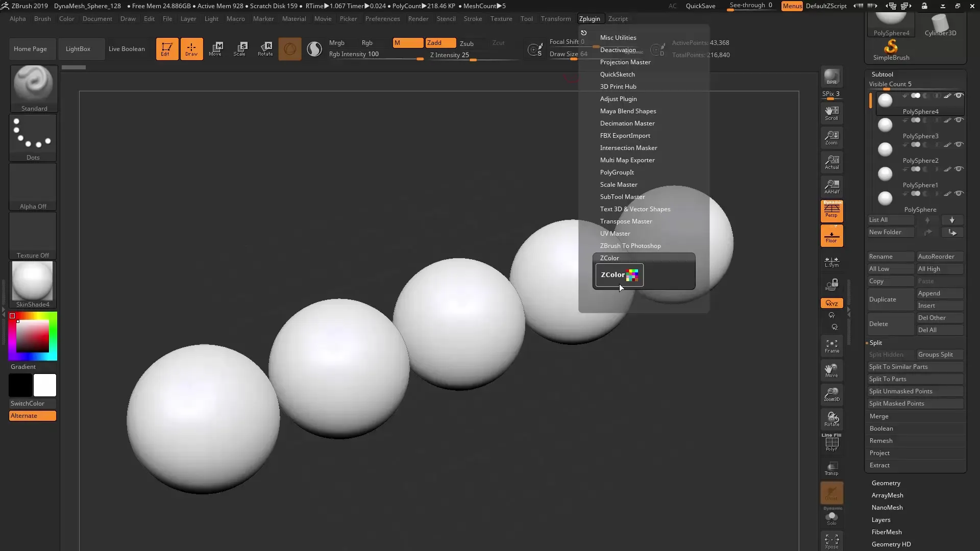The image size is (980, 551).
Task: Select the Edit mode button
Action: 167,49
